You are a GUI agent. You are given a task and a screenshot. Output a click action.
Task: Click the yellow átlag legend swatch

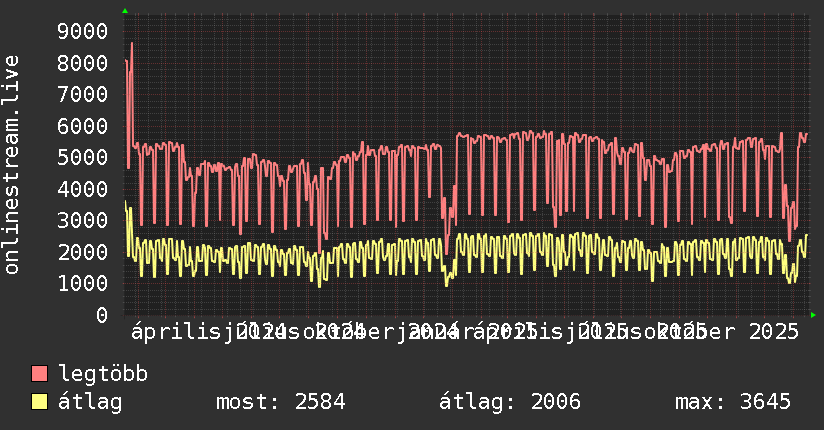39,402
